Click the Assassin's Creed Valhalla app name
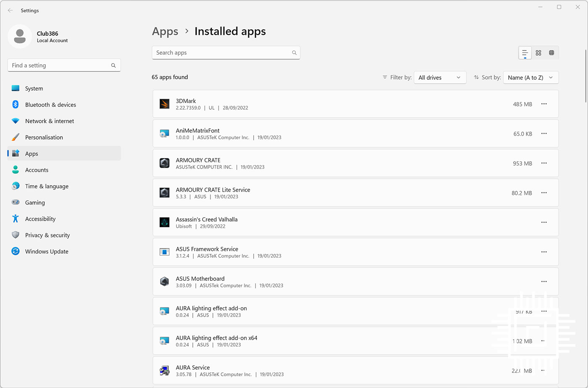 207,219
